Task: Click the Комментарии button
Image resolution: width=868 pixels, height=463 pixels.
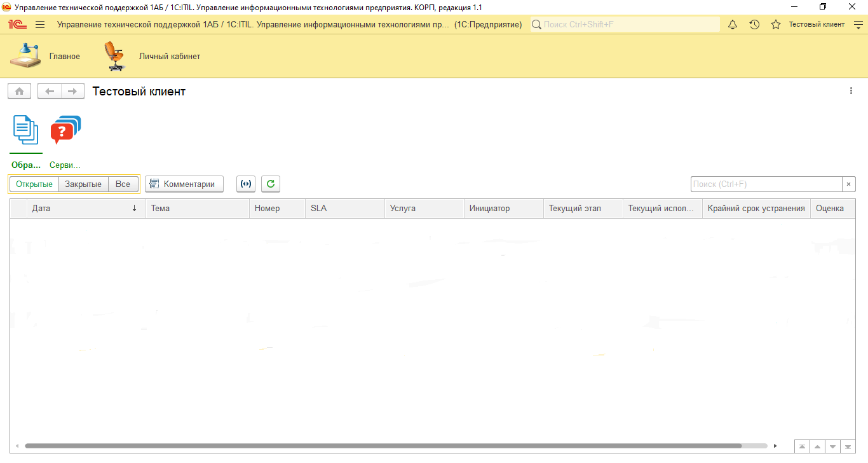Action: (184, 184)
